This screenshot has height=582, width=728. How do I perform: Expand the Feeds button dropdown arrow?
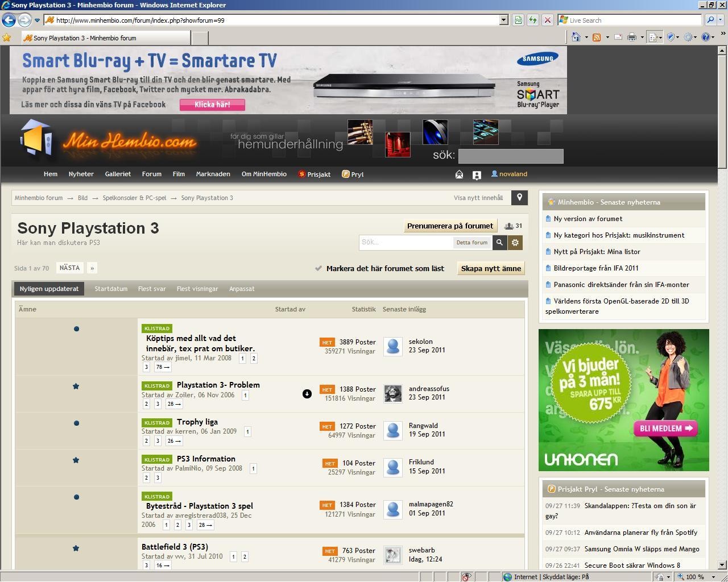(x=607, y=38)
